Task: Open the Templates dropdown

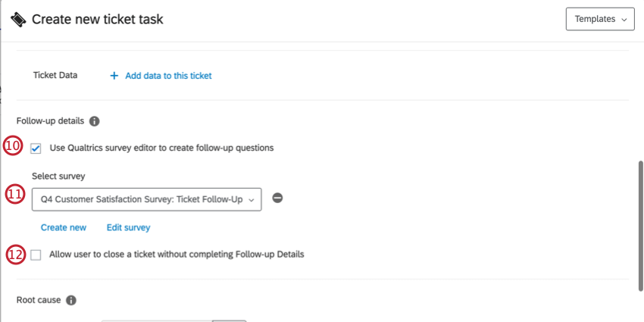Action: (599, 19)
